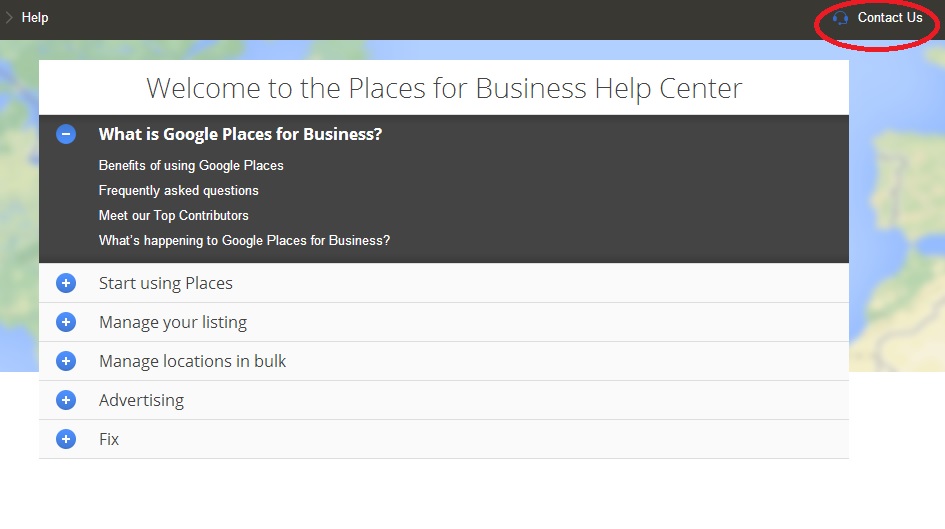This screenshot has height=529, width=945.
Task: Click the plus icon beside Manage locations in bulk
Action: tap(66, 361)
